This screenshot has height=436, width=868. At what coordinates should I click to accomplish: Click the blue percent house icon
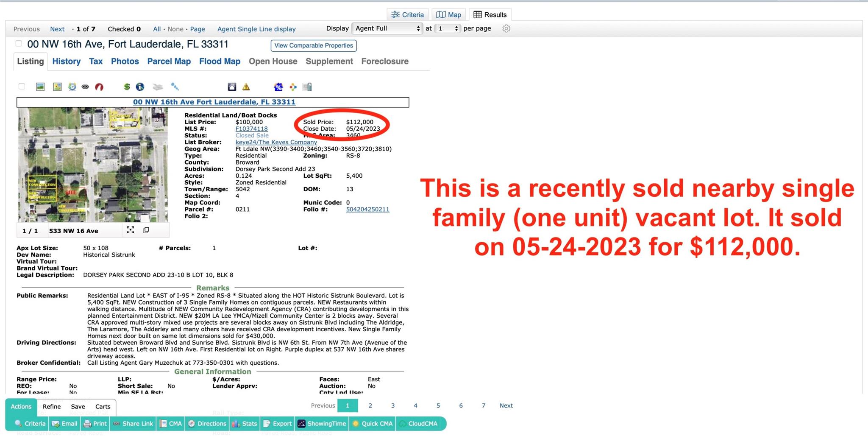[x=278, y=87]
